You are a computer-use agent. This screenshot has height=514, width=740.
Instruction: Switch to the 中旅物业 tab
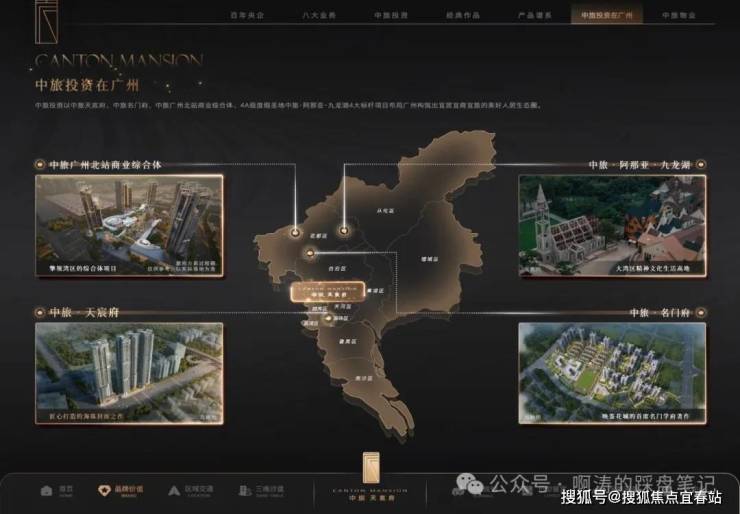[679, 15]
